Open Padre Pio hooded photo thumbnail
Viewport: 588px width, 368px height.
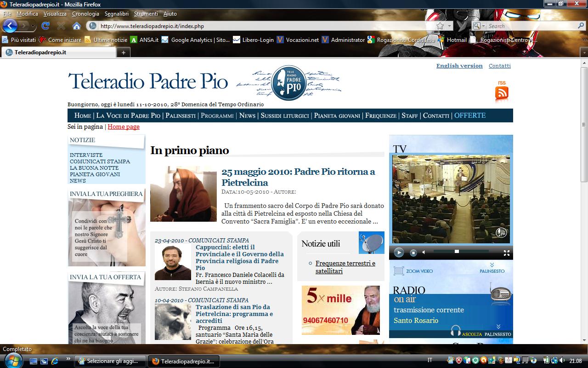[x=183, y=194]
